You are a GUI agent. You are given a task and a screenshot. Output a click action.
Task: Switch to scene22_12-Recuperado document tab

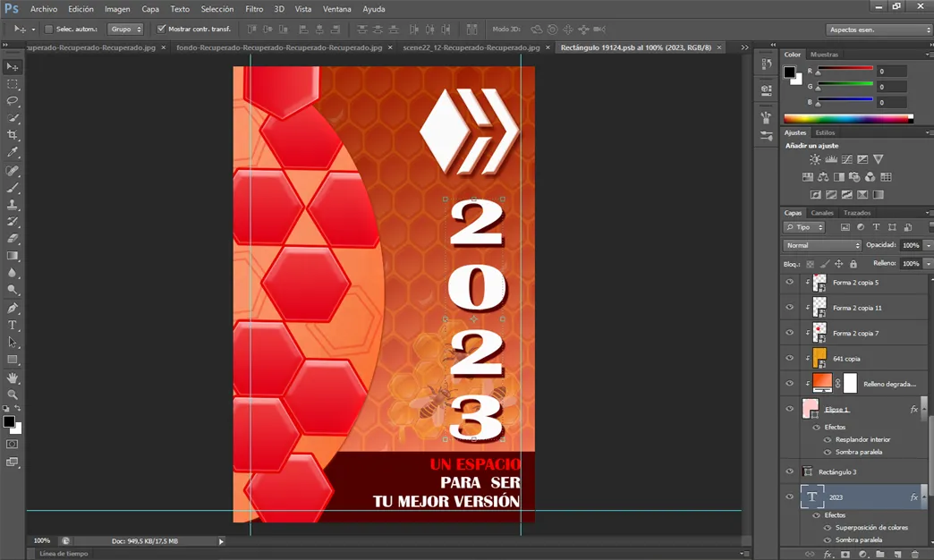click(x=471, y=47)
